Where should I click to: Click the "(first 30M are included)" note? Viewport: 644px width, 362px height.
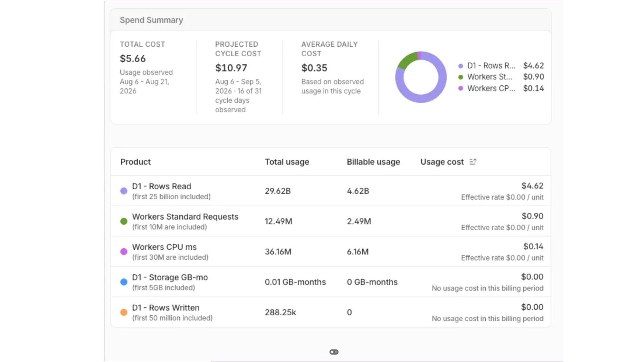click(170, 257)
